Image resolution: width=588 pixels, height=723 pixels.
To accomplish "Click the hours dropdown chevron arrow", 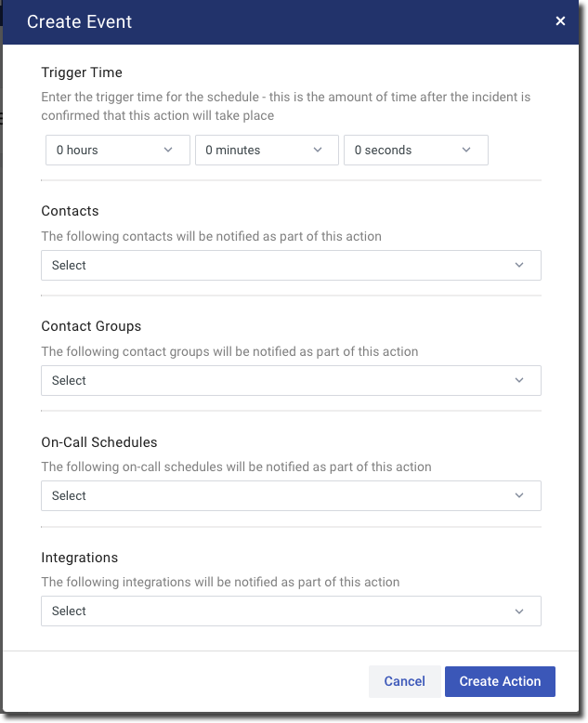I will click(168, 150).
